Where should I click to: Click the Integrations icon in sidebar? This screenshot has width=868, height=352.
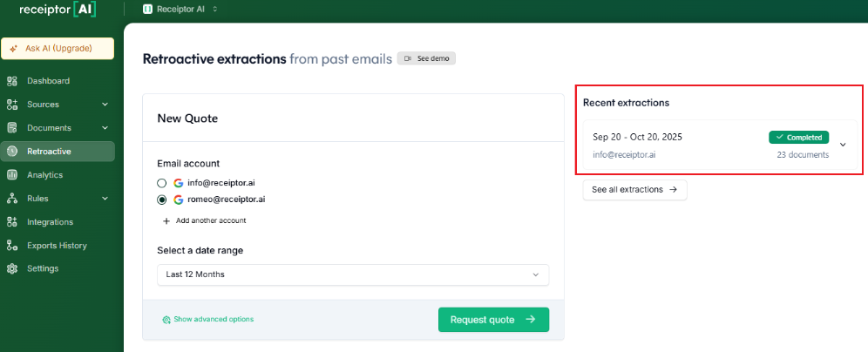tap(12, 222)
